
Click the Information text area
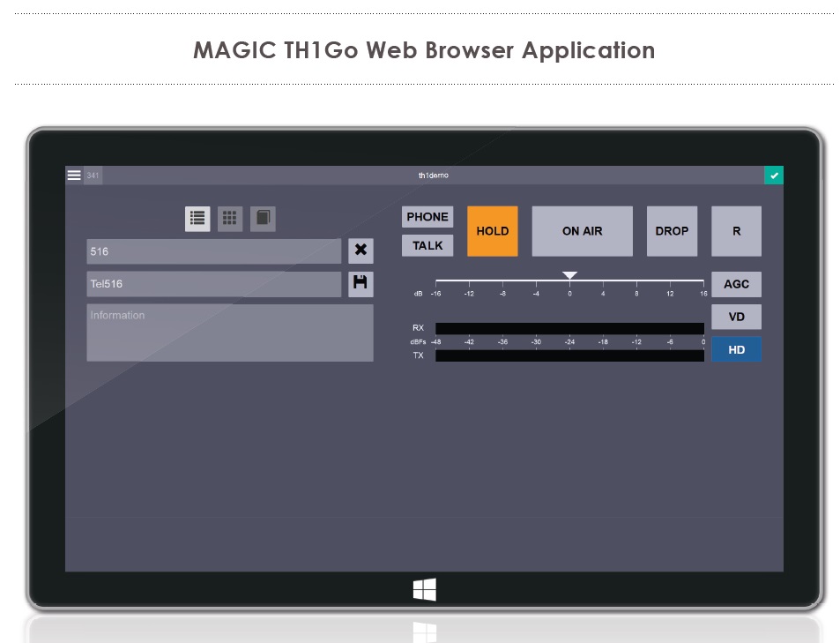point(230,333)
